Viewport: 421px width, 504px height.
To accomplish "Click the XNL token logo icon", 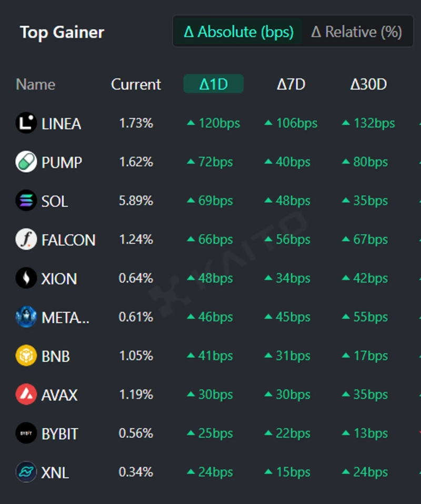I will coord(26,472).
